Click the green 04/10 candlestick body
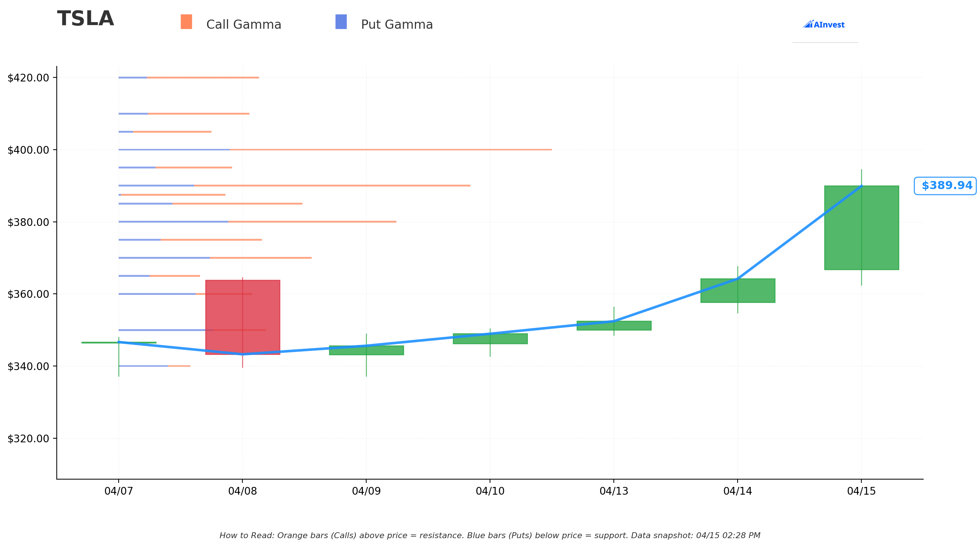 [x=490, y=338]
